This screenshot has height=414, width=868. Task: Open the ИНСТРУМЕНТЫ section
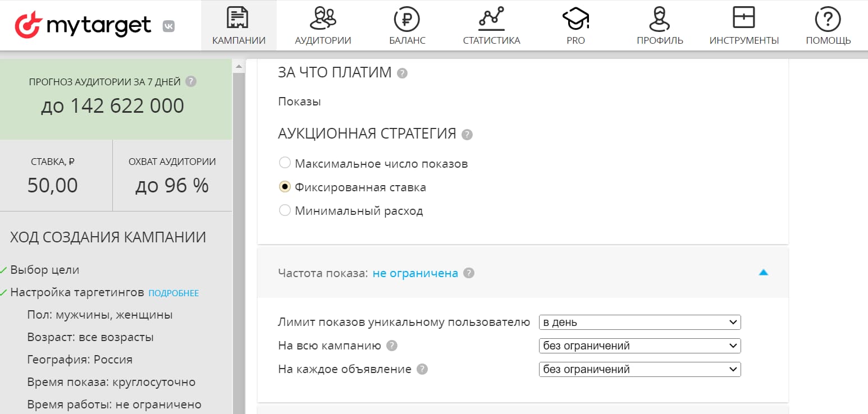(744, 25)
